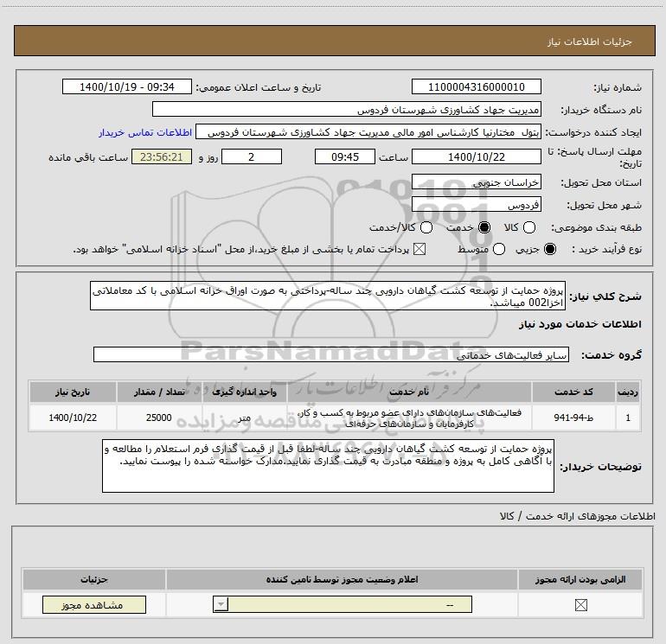This screenshot has width=666, height=644.
Task: Toggle the Islamic treasury payment checkbox
Action: point(419,249)
